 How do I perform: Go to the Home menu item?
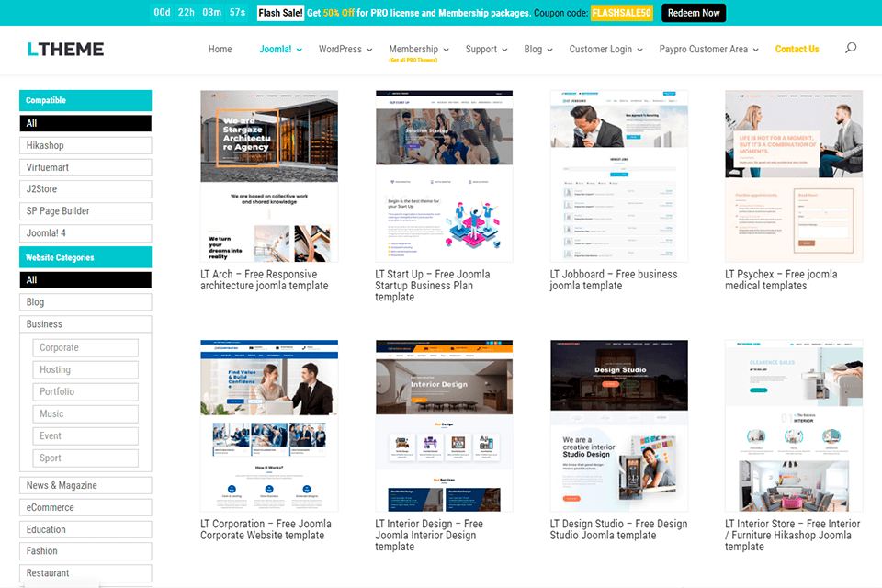(x=220, y=49)
